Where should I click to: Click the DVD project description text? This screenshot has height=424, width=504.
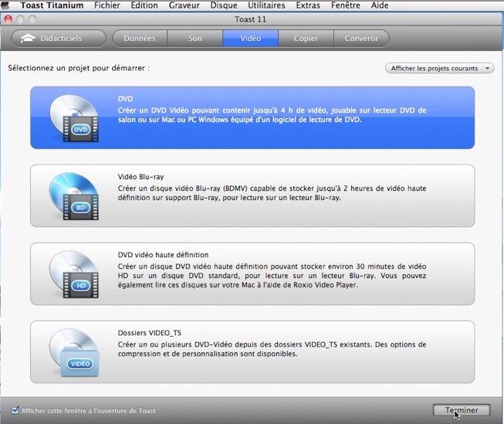coord(272,115)
